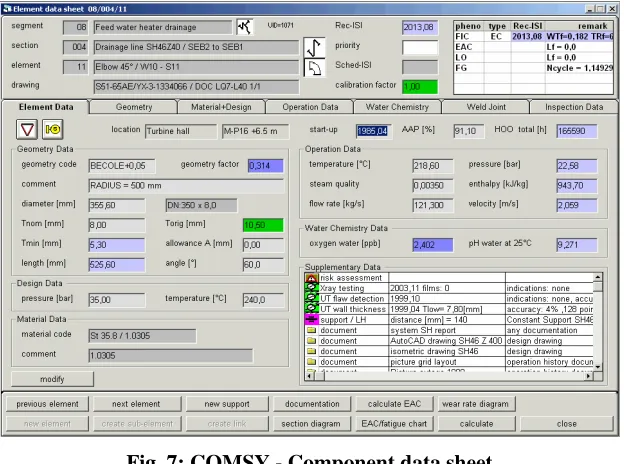The image size is (624, 464).
Task: Click the green calibration factor field
Action: [420, 87]
